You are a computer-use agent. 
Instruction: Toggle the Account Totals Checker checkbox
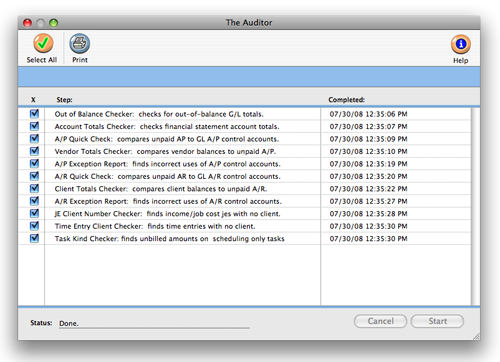34,126
